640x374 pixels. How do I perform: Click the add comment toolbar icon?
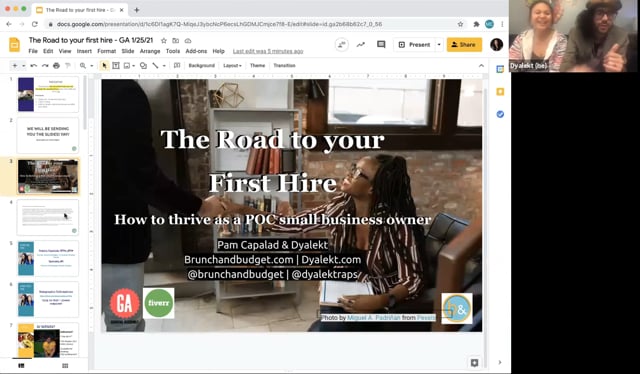[177, 65]
